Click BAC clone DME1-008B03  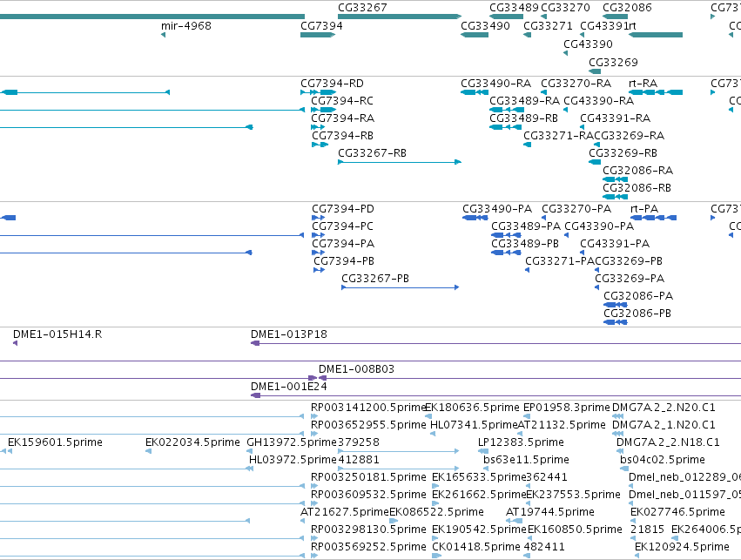pos(356,370)
